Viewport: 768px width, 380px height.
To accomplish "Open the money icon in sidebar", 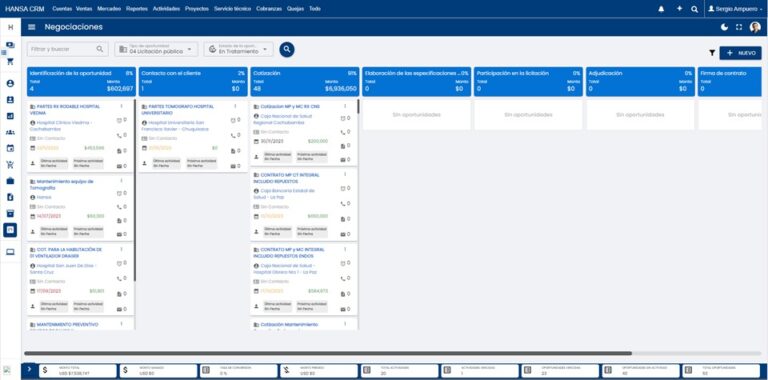I will pyautogui.click(x=10, y=45).
